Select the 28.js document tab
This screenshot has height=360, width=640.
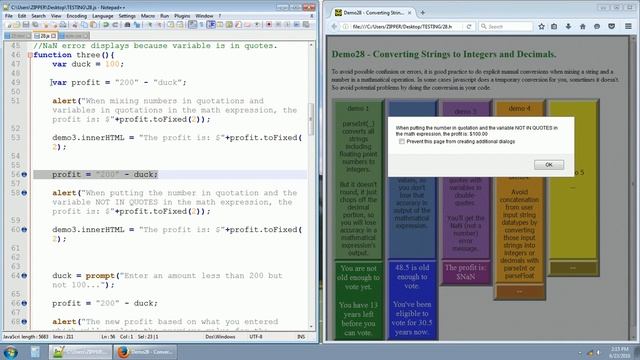[x=44, y=36]
